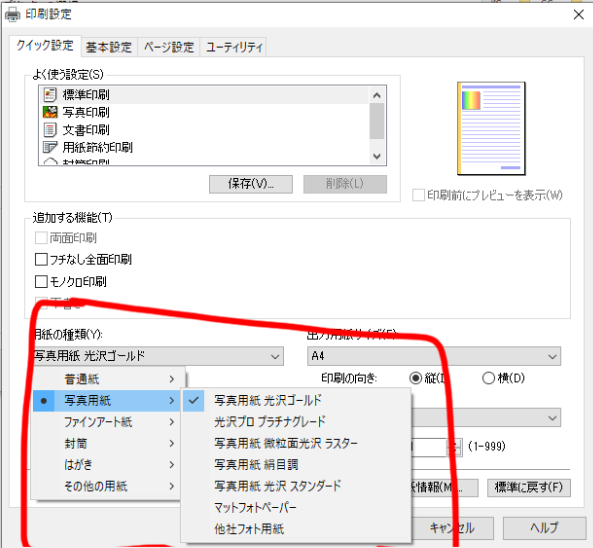Expand the 普通紙 submenu
The width and height of the screenshot is (593, 548).
pos(109,379)
